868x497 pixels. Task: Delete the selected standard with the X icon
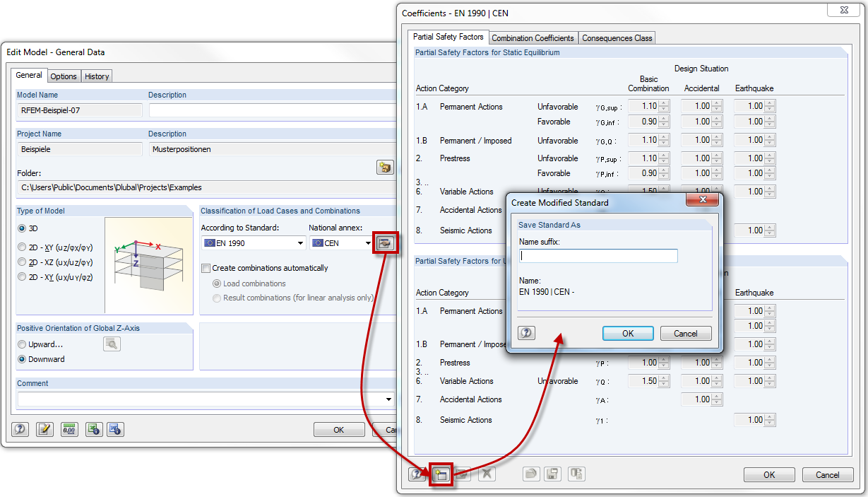[486, 475]
